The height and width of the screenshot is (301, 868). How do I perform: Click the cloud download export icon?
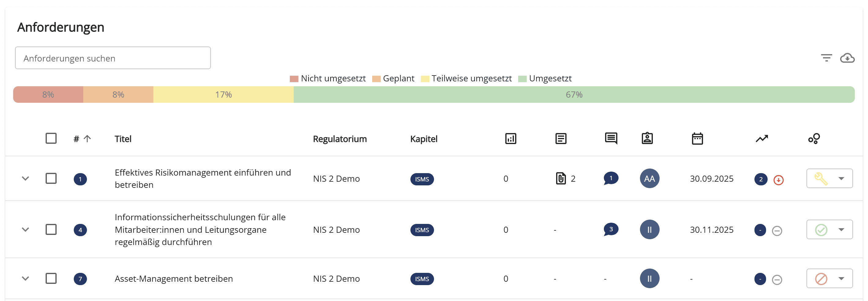[847, 58]
